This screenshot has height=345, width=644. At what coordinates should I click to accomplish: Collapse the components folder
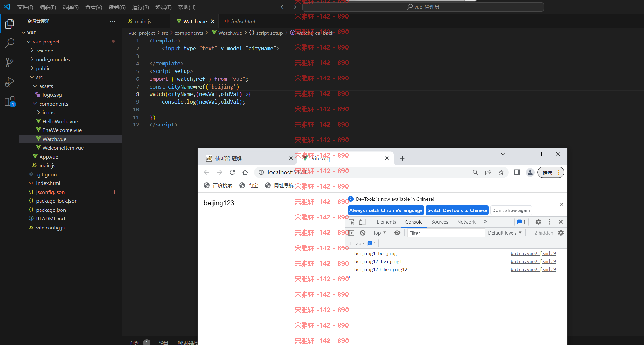tap(35, 104)
